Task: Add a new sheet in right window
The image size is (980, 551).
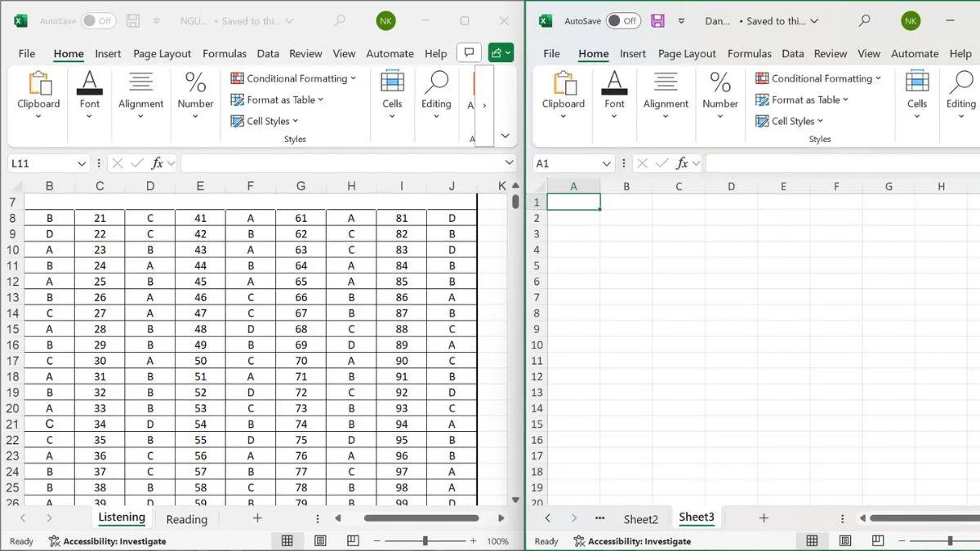Action: pyautogui.click(x=764, y=518)
